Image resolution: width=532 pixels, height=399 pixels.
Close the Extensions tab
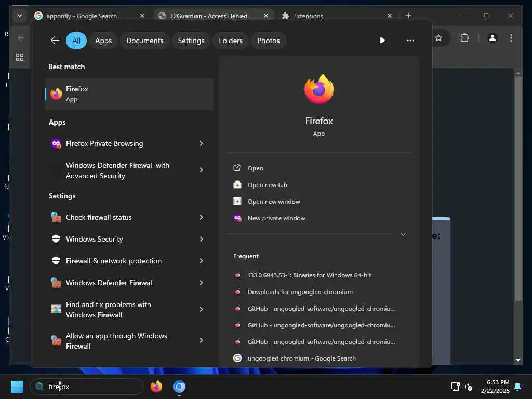coord(390,16)
